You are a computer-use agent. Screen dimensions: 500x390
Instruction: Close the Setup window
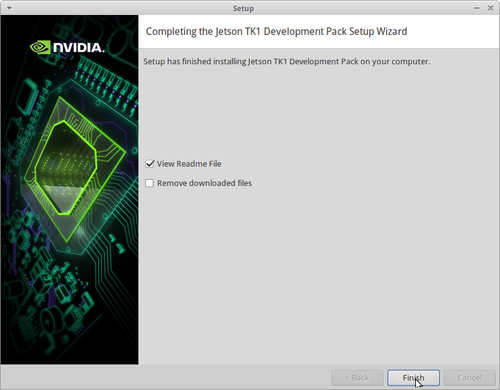point(491,8)
